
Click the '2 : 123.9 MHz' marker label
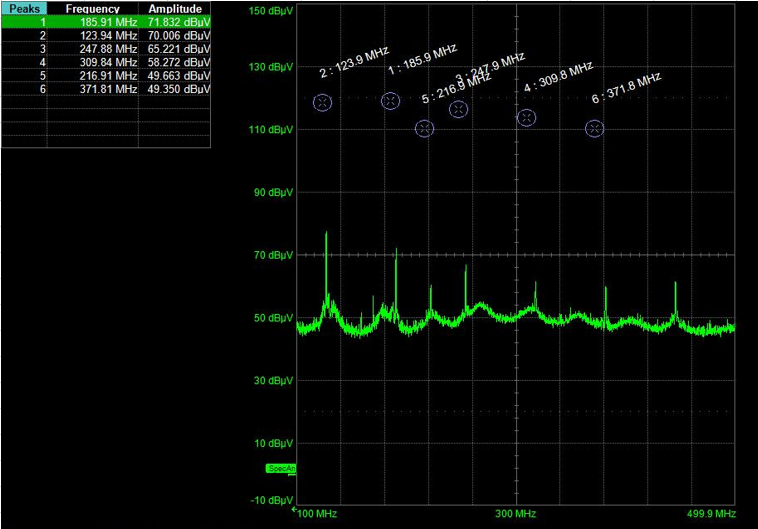coord(354,63)
